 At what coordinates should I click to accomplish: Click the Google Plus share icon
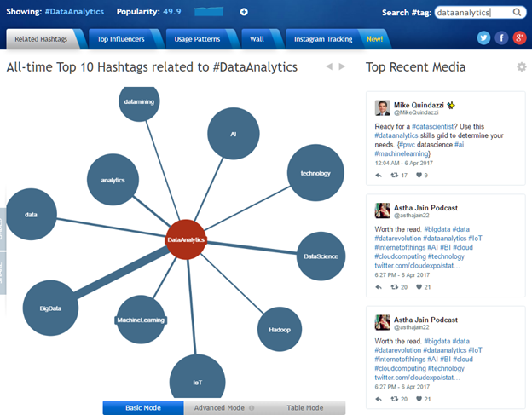518,38
